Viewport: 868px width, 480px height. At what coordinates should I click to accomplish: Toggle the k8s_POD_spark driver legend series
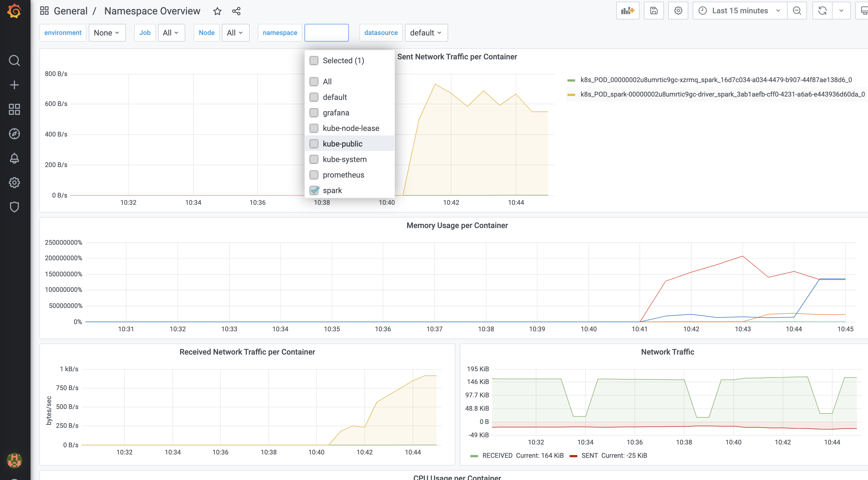click(722, 94)
